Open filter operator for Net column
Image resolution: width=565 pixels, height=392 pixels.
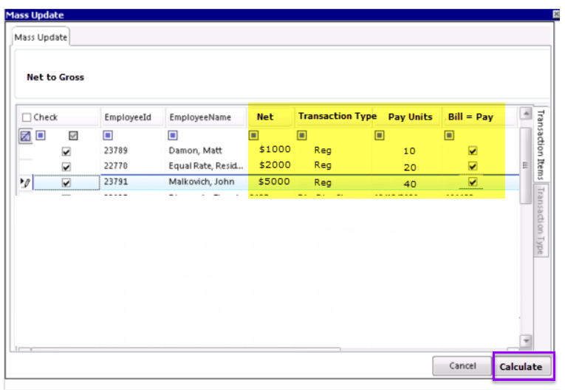tap(253, 136)
